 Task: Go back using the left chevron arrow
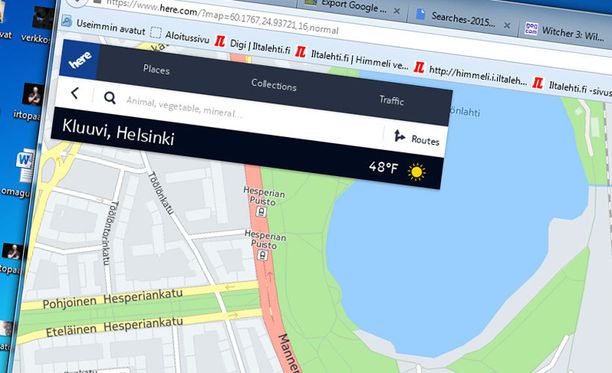pyautogui.click(x=75, y=94)
